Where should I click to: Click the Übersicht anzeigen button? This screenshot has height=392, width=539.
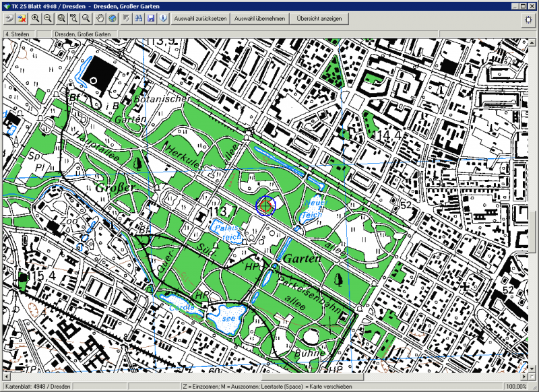tap(319, 19)
